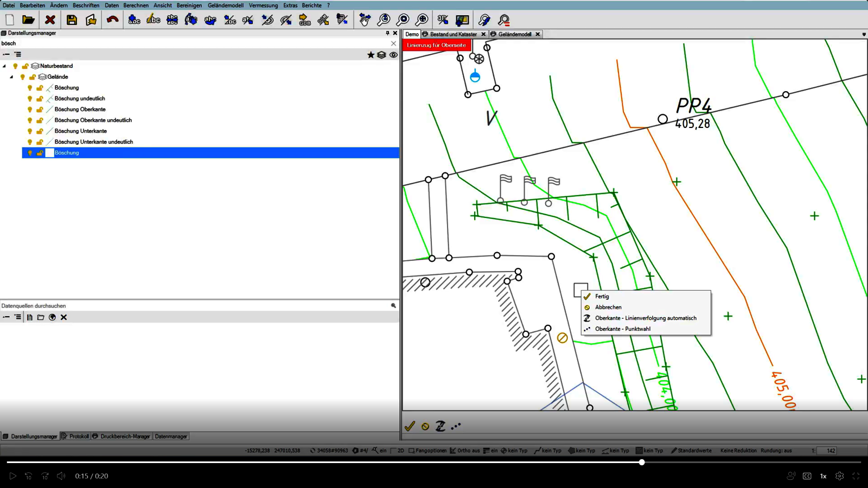The image size is (868, 488).
Task: Collapse the Gelände tree node
Action: [x=11, y=77]
